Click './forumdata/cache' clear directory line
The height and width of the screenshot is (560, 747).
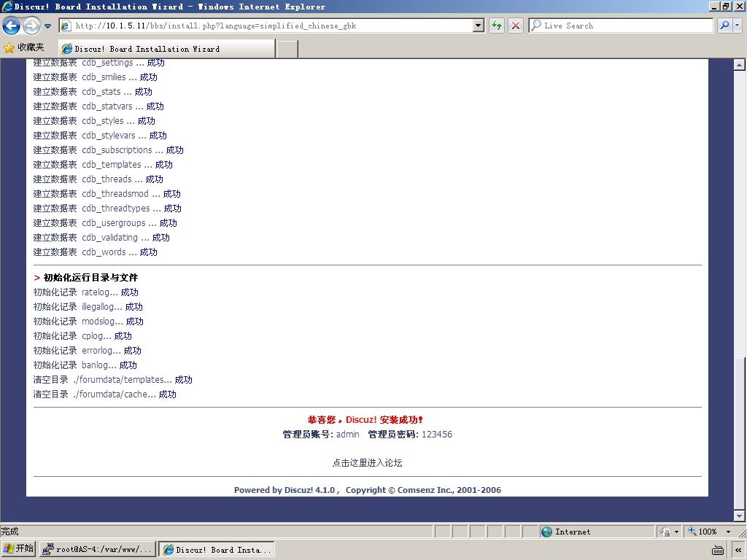coord(105,394)
